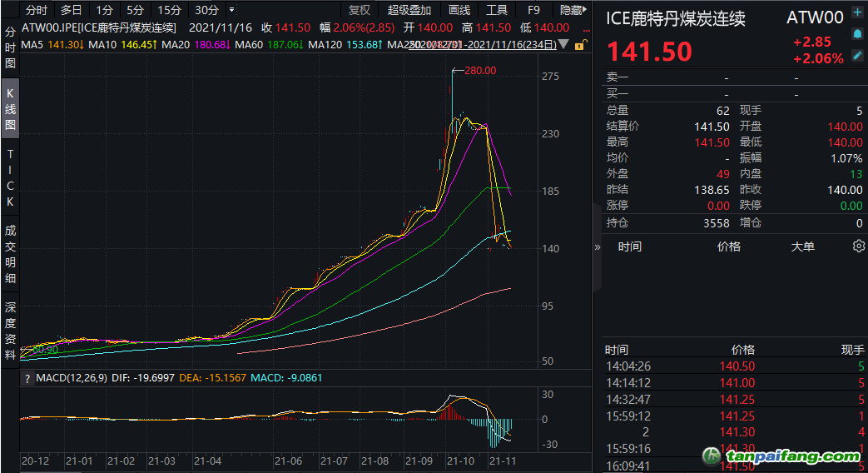Select the 画线 drawing tool button
Viewport: 868px width, 473px height.
point(459,10)
